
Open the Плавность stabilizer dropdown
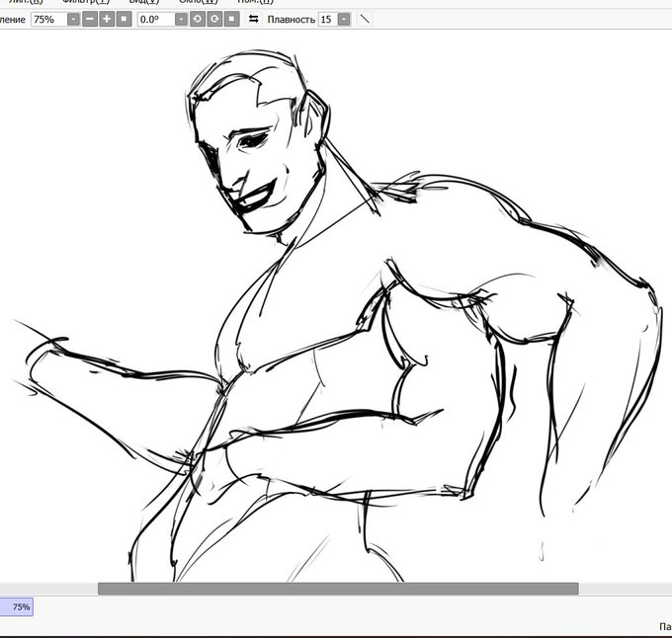click(344, 20)
